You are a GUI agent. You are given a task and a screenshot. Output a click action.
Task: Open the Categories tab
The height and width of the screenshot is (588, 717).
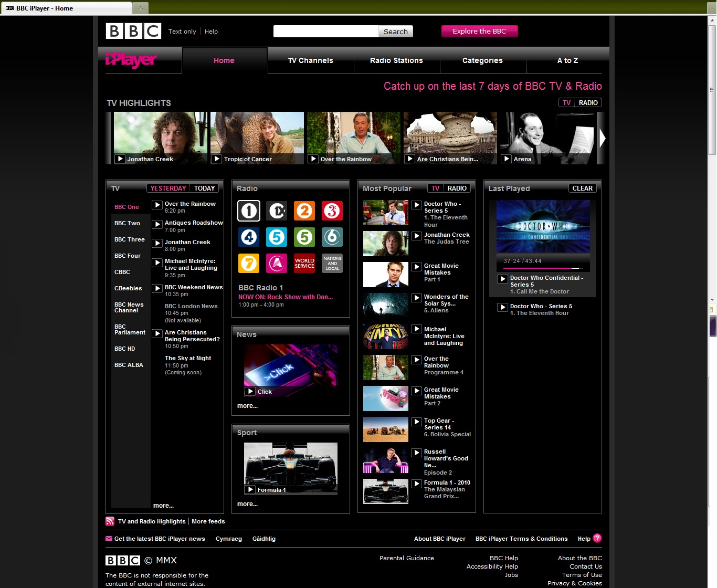pos(482,60)
